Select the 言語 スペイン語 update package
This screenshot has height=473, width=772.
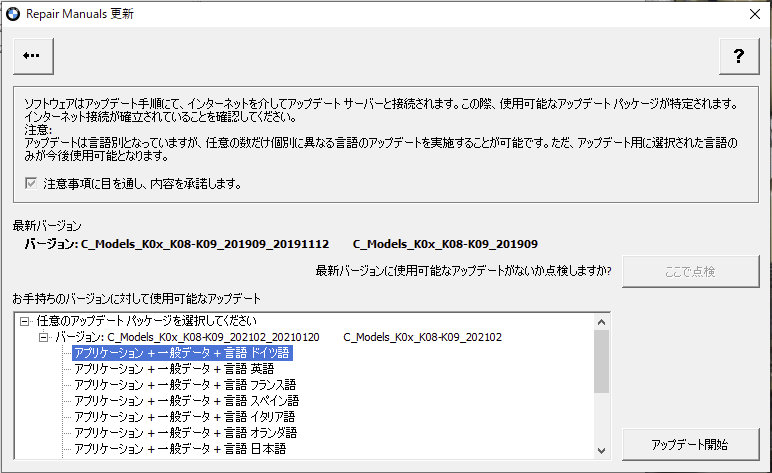point(187,401)
